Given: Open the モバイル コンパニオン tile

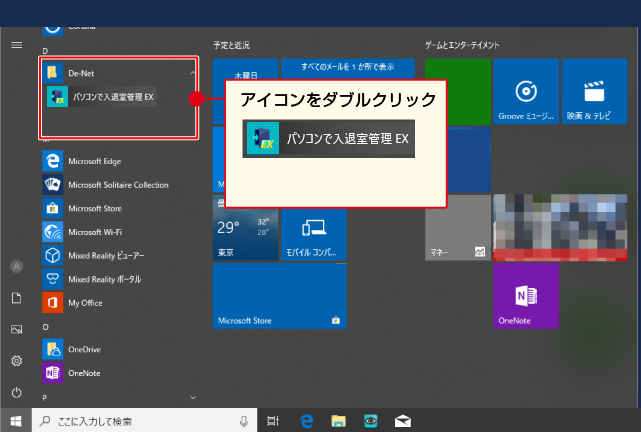Looking at the screenshot, I should pyautogui.click(x=314, y=234).
